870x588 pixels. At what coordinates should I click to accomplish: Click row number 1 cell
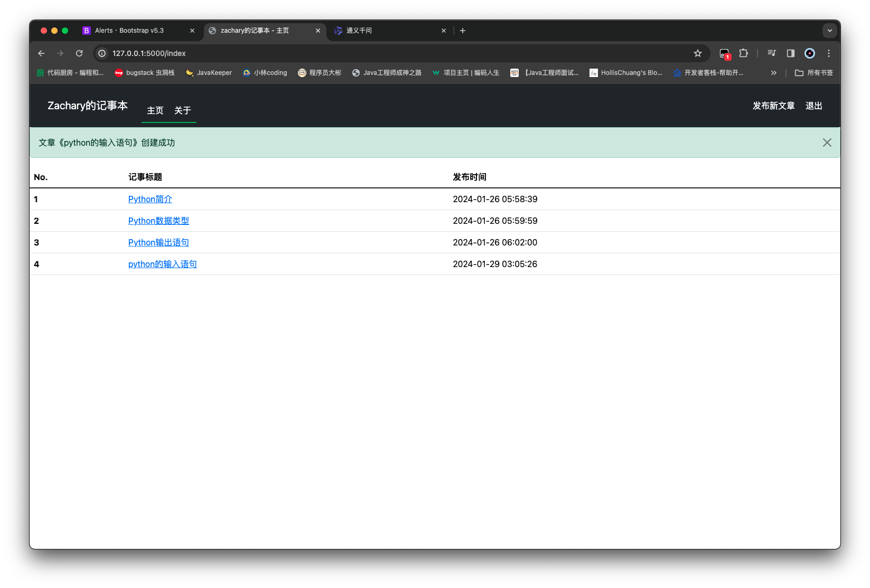coord(36,199)
